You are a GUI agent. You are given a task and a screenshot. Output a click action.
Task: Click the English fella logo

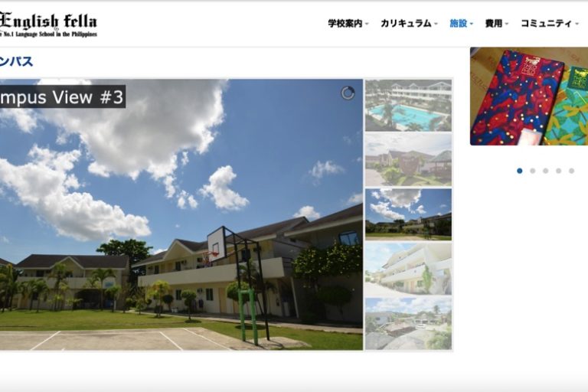(48, 24)
